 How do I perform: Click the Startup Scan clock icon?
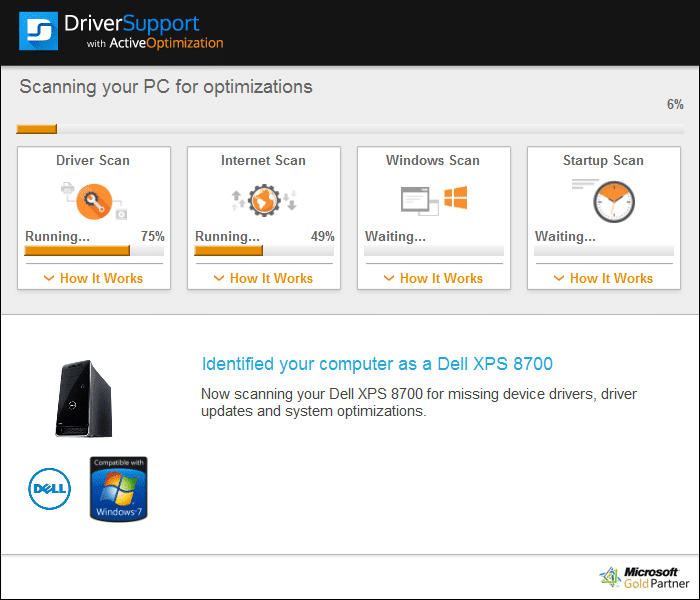click(614, 202)
